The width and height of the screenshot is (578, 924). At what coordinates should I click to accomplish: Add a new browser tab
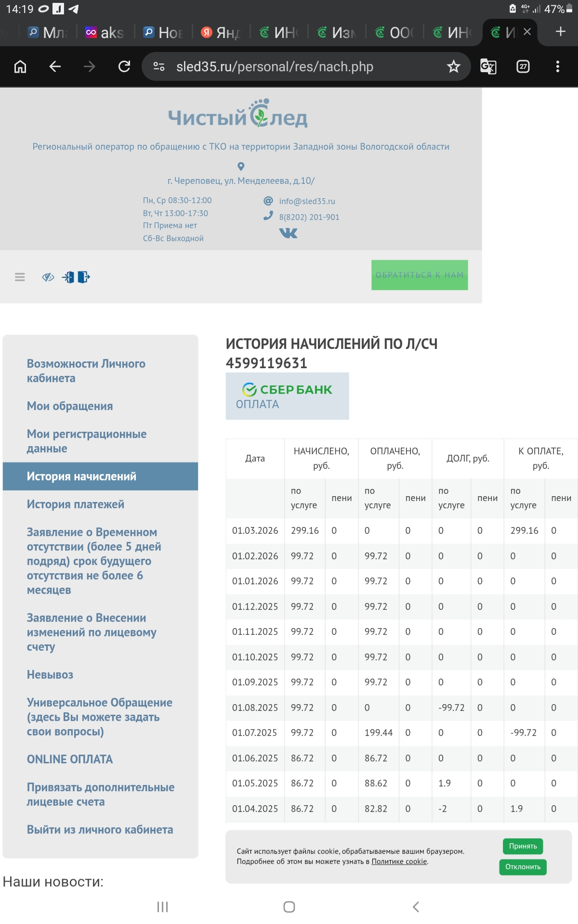tap(560, 32)
